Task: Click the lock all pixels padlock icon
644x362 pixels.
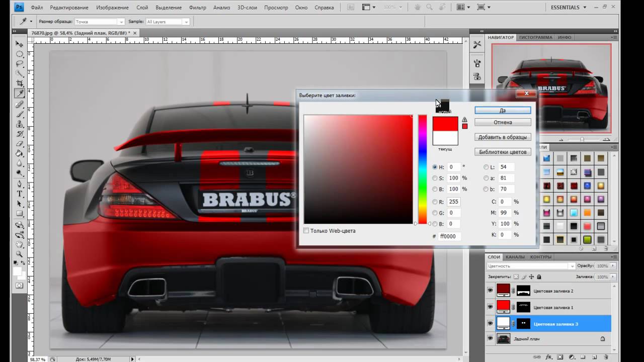Action: (x=539, y=277)
